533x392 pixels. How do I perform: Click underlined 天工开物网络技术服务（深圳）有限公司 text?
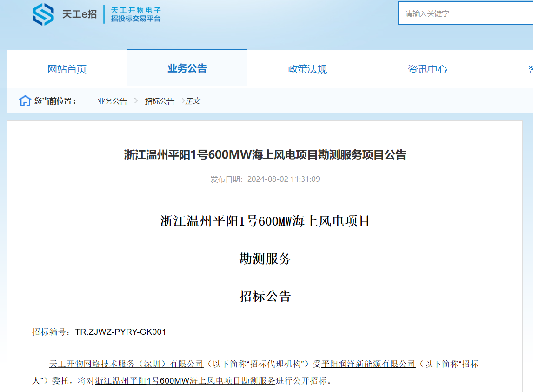pos(127,364)
